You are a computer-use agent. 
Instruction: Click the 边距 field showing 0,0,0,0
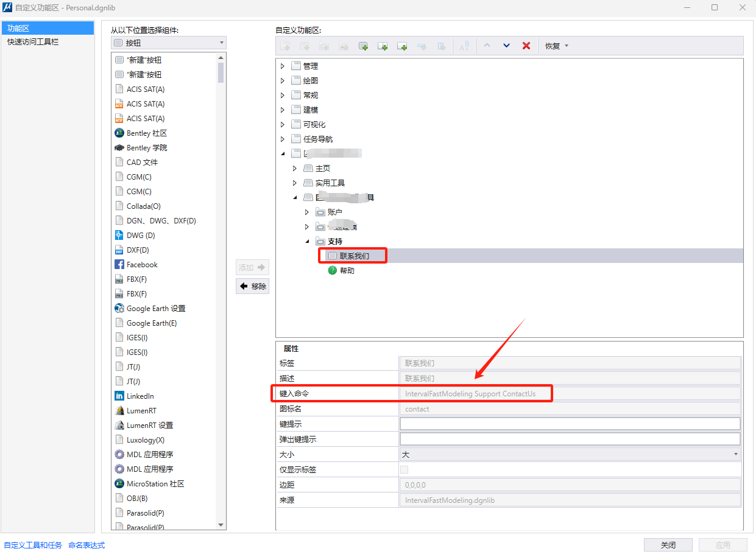coord(570,485)
